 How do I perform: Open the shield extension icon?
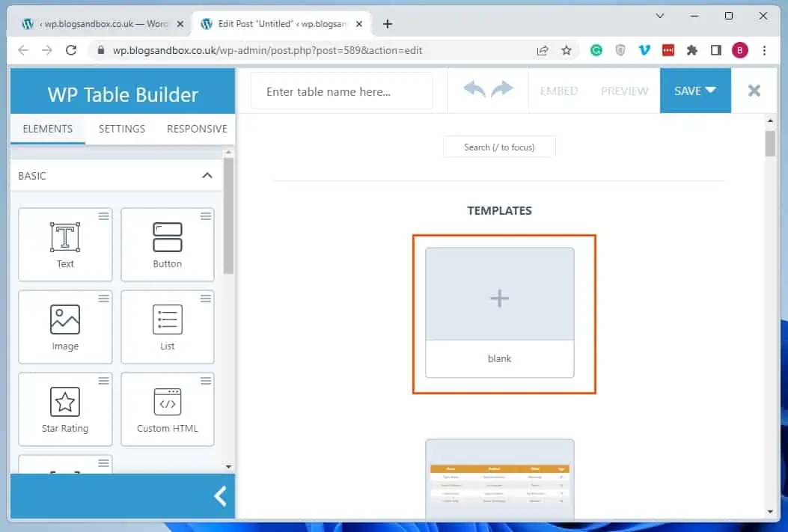(x=620, y=50)
